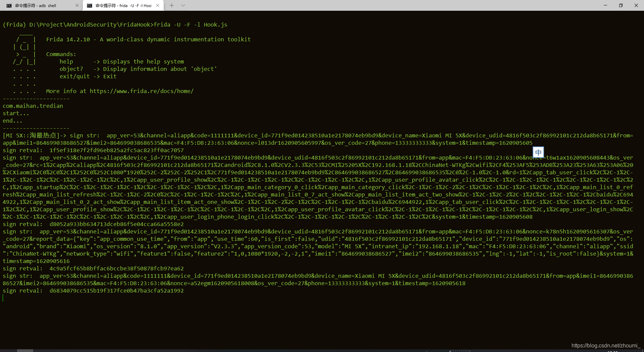Click the 'exit/quit -> Exit' line
Image resolution: width=644 pixels, height=352 pixels.
[x=88, y=76]
